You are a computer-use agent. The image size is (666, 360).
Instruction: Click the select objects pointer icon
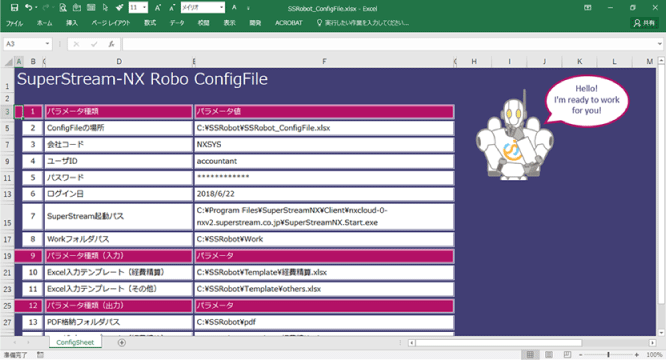105,8
